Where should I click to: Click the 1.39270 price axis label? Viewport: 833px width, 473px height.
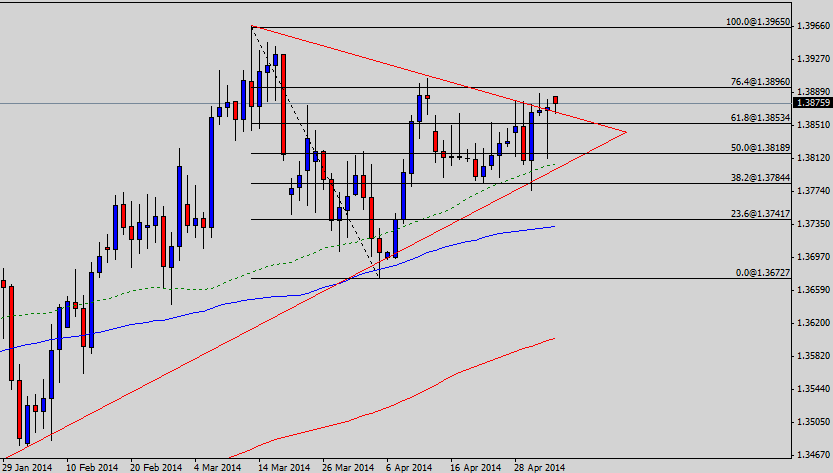pyautogui.click(x=811, y=59)
